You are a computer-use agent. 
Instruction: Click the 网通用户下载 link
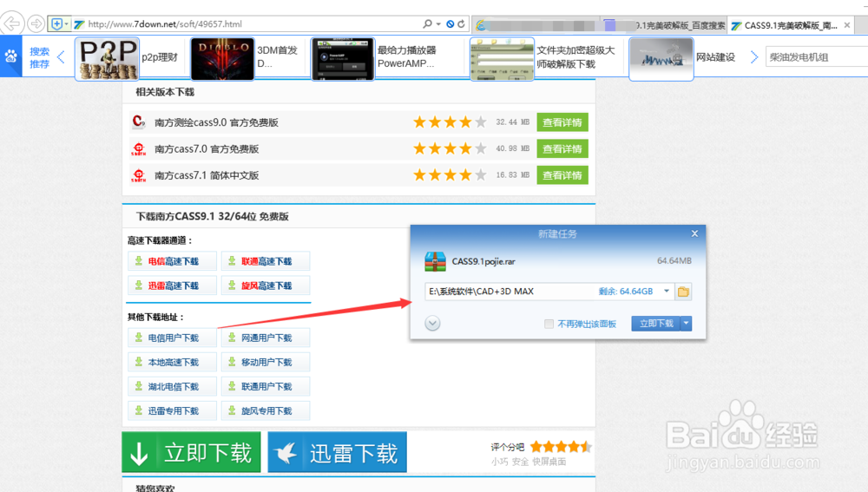click(266, 338)
